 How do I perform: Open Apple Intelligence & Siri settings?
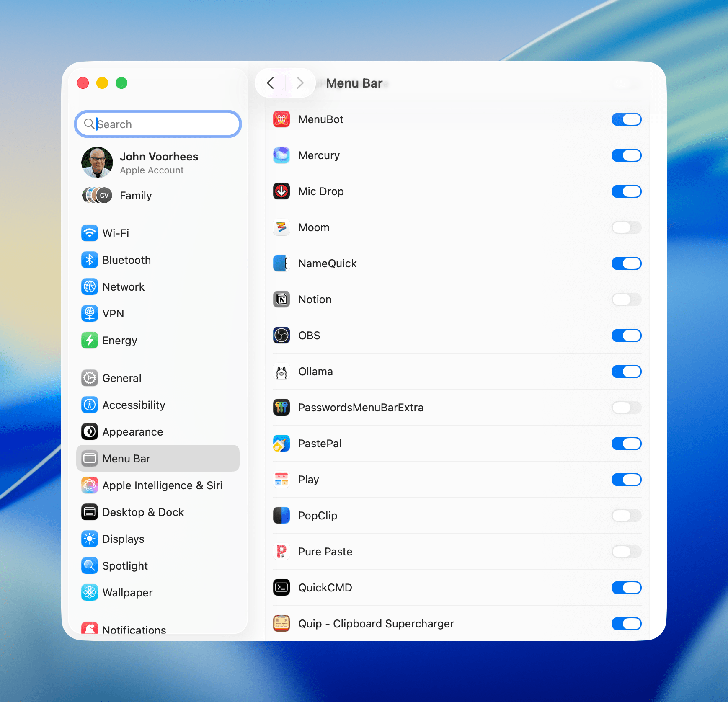[158, 485]
